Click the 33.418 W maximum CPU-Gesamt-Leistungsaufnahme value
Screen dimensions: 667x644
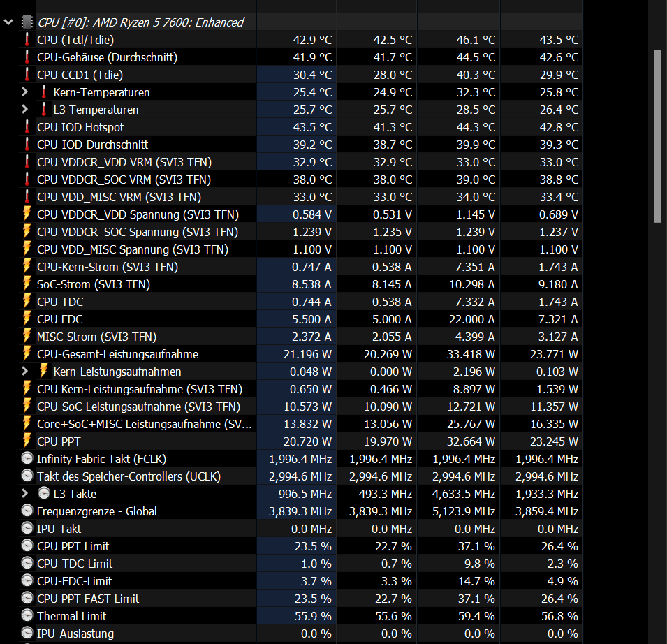(471, 354)
